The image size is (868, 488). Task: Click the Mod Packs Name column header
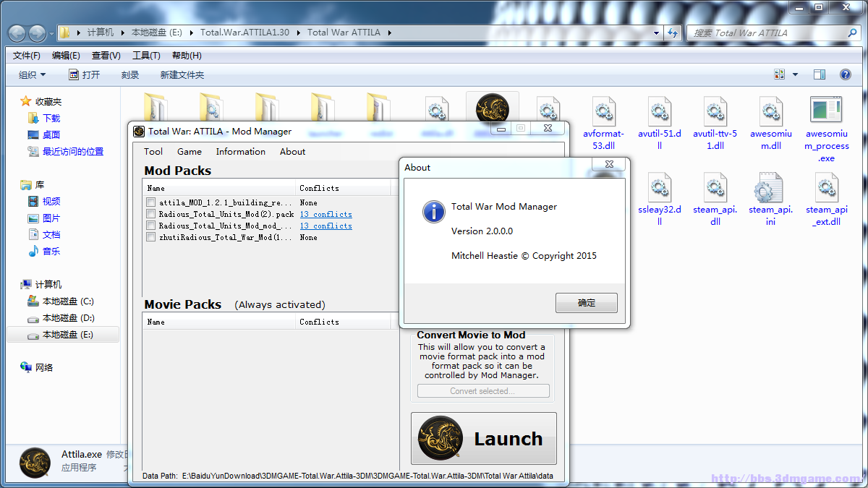[x=219, y=188]
